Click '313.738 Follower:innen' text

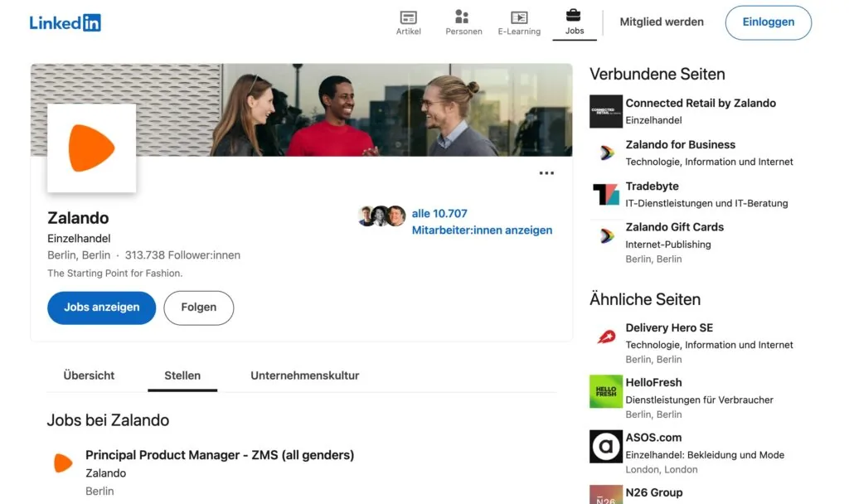[x=182, y=255]
